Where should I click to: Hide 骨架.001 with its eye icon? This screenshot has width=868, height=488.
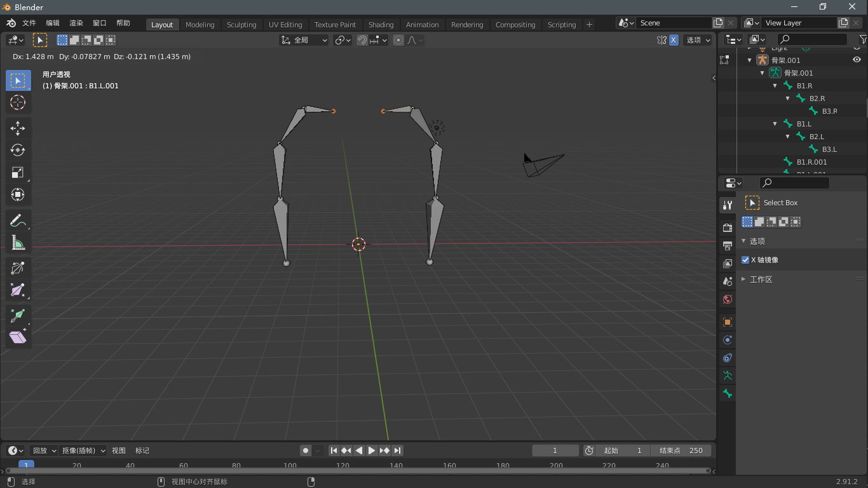coord(857,59)
